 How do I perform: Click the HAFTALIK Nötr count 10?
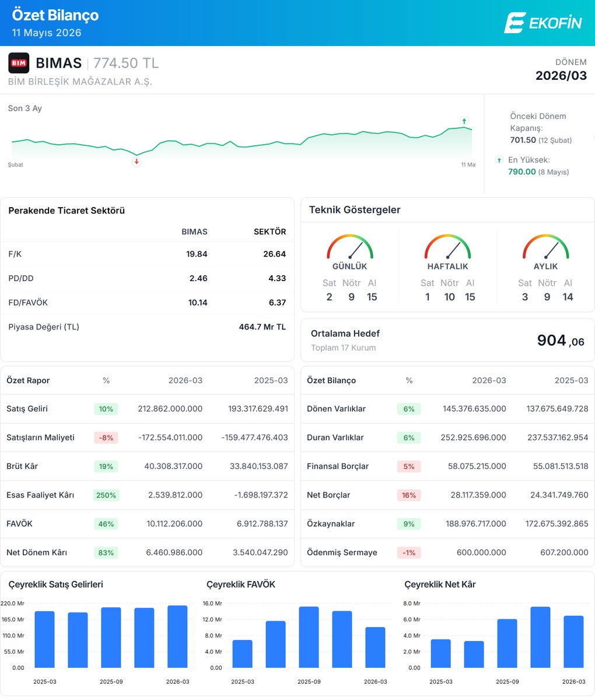(449, 297)
